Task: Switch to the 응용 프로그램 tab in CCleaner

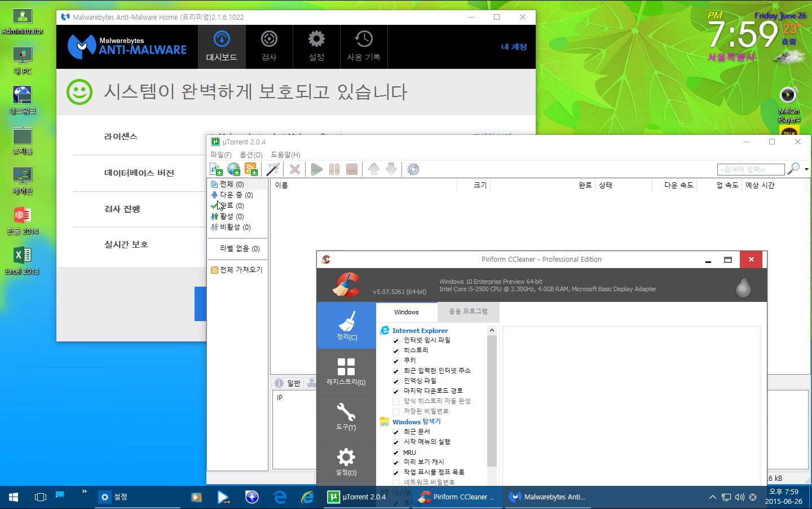Action: (x=469, y=311)
